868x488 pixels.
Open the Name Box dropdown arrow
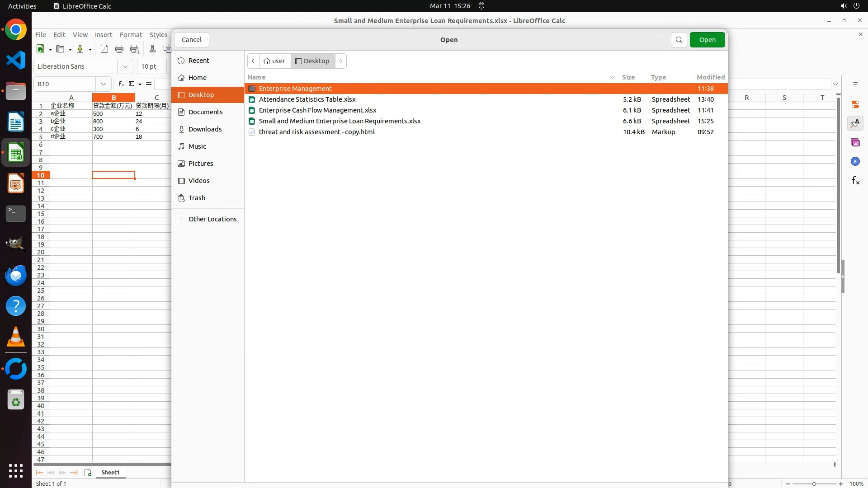pos(104,84)
